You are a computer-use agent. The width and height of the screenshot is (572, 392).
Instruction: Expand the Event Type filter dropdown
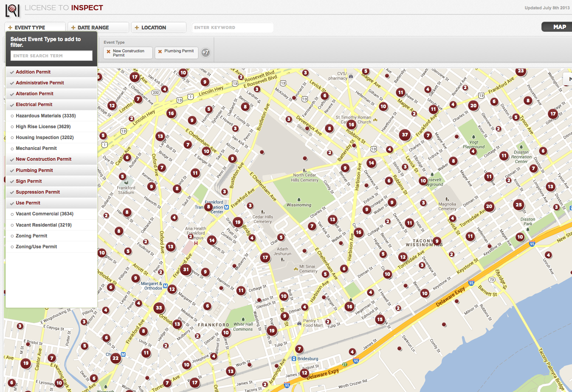click(x=35, y=28)
